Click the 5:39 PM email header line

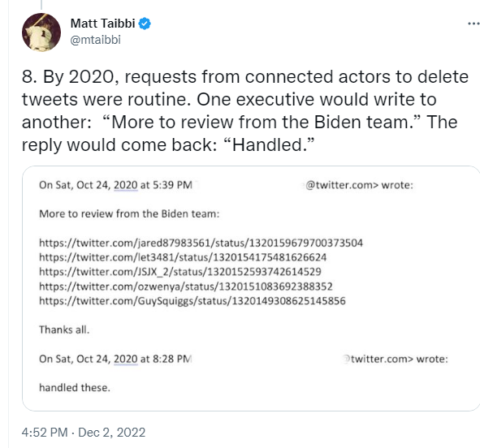pos(226,185)
